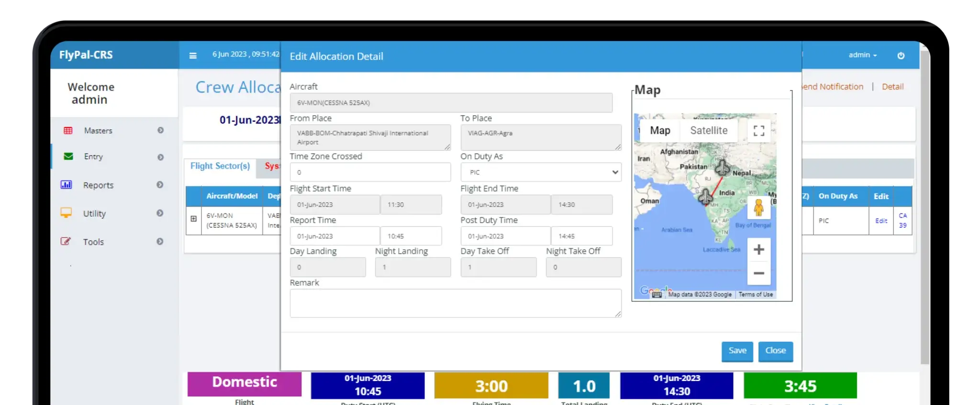Click the Remark text area
This screenshot has height=405, width=980.
pos(455,303)
